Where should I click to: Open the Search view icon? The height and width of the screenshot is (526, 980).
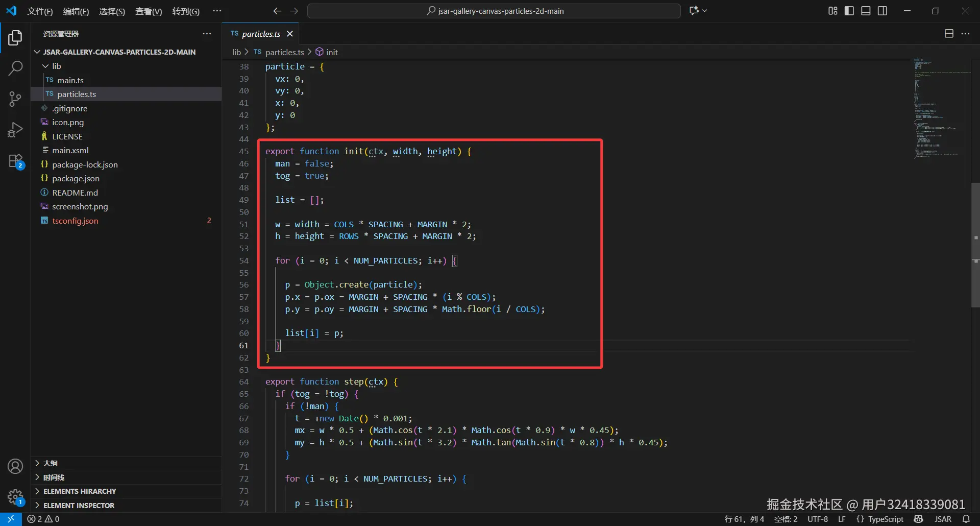(x=15, y=68)
